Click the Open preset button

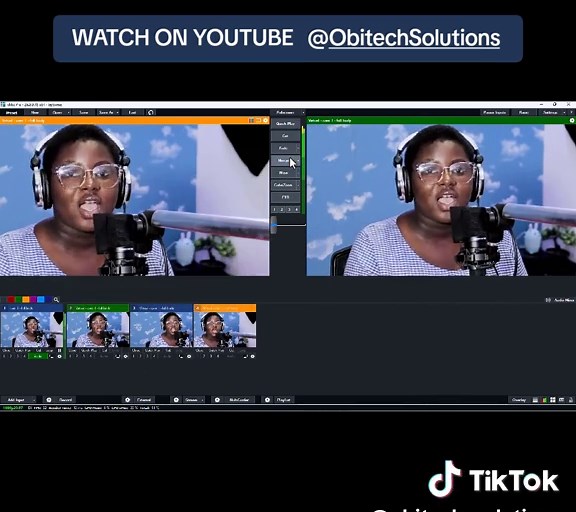point(57,112)
